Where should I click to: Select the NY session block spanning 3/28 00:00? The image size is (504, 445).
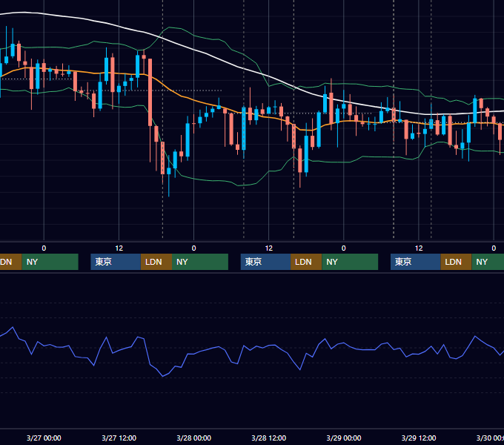(200, 262)
